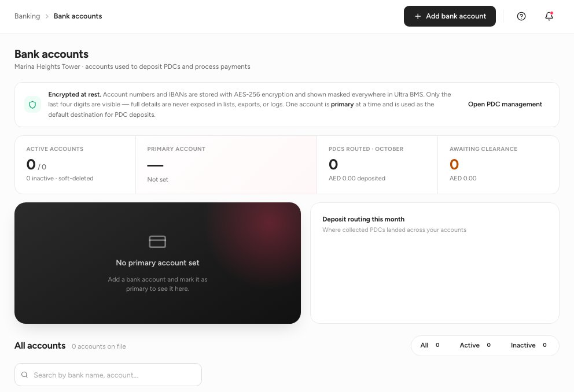Go to the Banking breadcrumb

27,16
